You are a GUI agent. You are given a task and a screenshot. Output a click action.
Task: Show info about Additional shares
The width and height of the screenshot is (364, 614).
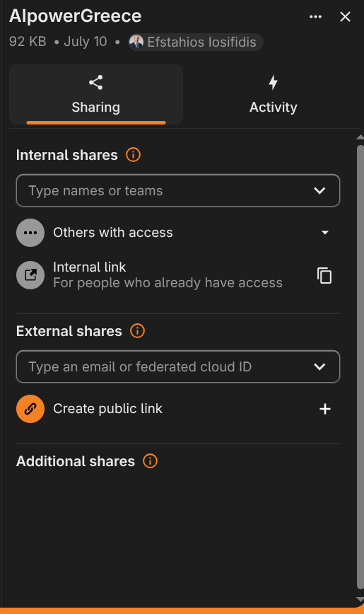point(151,461)
